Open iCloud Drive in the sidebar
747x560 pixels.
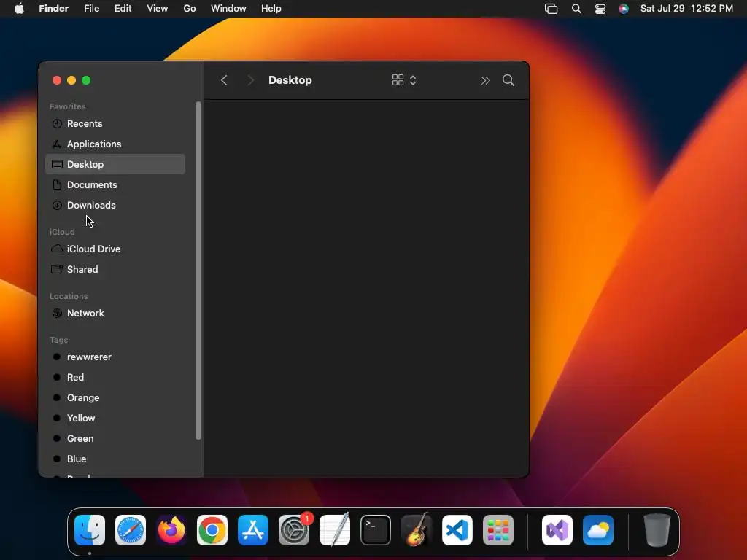(x=115, y=249)
